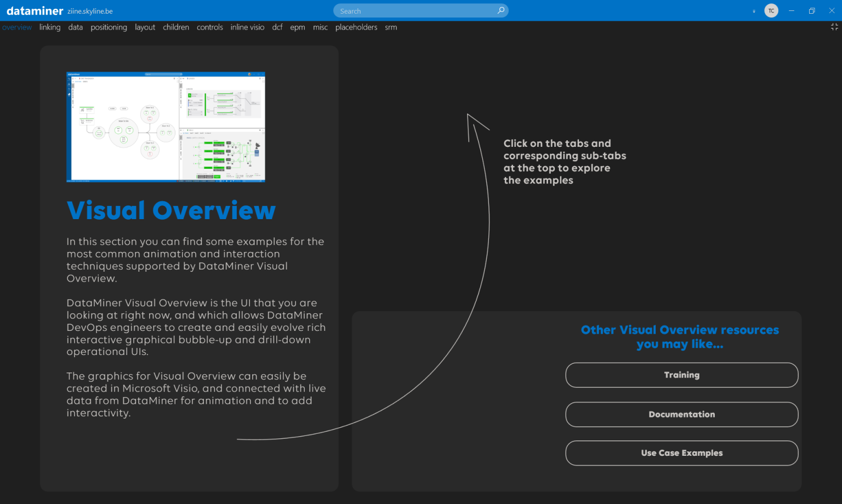The width and height of the screenshot is (842, 504).
Task: Open the inline visio tab
Action: point(247,27)
